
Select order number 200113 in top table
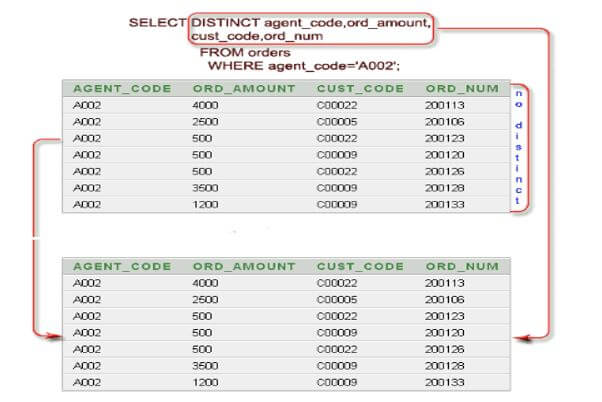click(442, 104)
